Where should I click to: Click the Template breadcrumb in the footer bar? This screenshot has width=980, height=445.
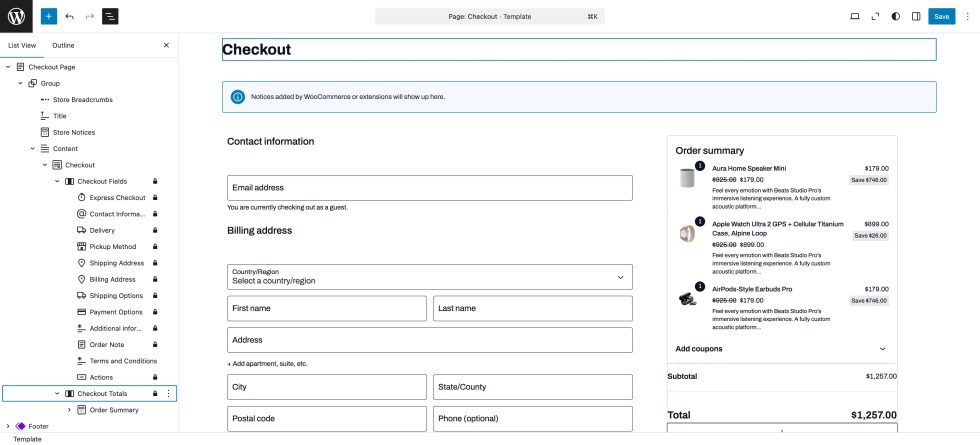pyautogui.click(x=28, y=439)
